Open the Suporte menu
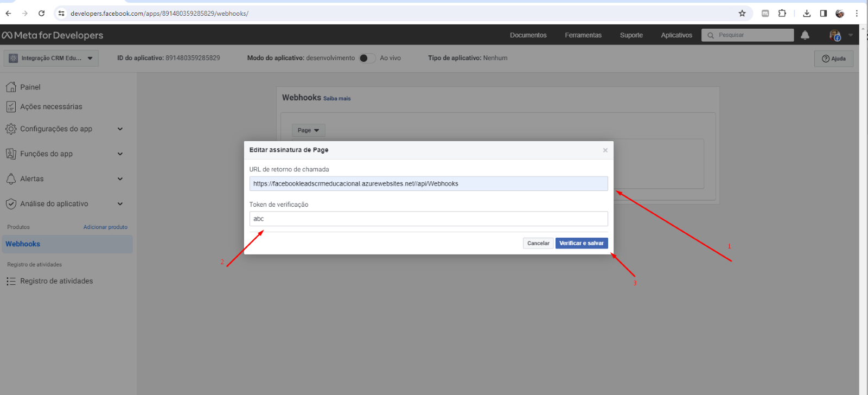Screen dimensions: 868x395 pos(631,35)
